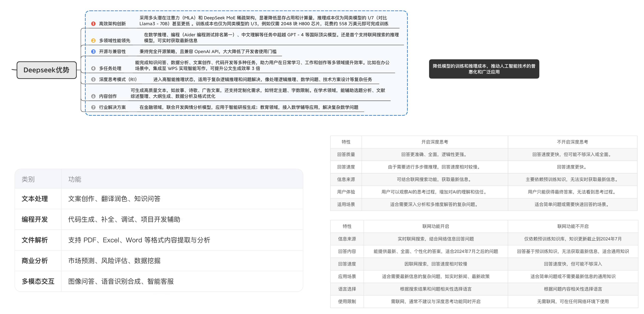Click text 在金融领域，联合开发舆情分析模型

(x=249, y=107)
